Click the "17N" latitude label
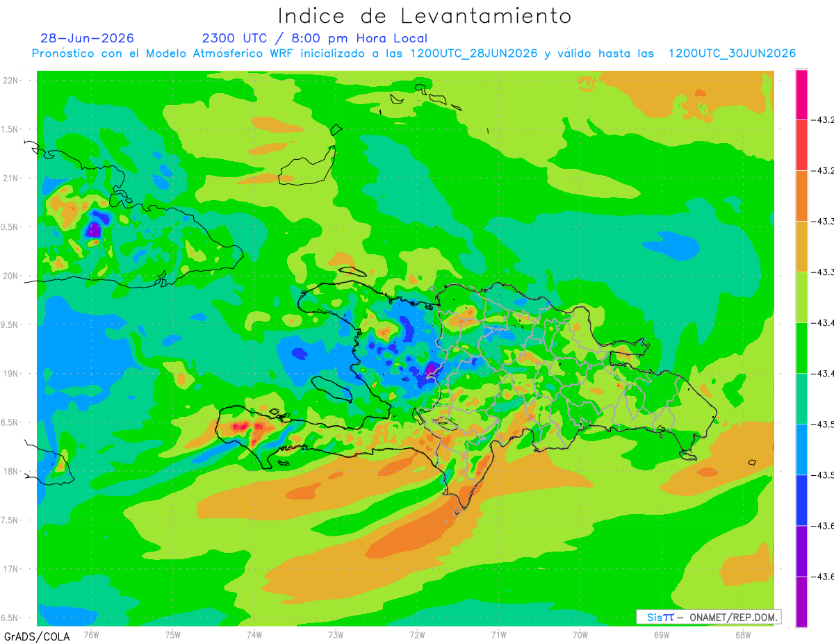Screen dimensions: 834x644 point(10,569)
